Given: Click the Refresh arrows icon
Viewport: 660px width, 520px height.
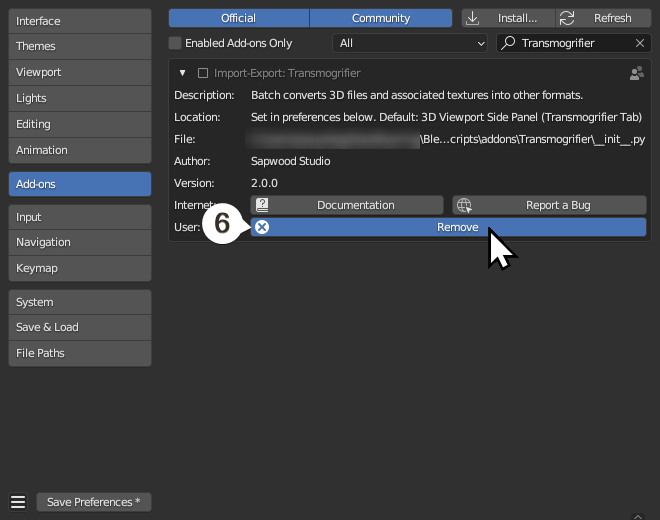Looking at the screenshot, I should (x=568, y=18).
